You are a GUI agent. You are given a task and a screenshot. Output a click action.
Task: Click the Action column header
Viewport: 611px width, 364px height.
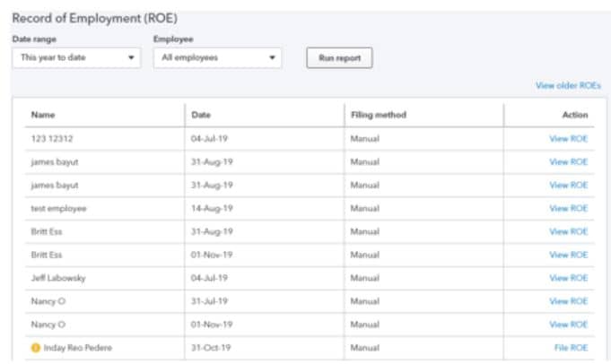[x=575, y=115]
